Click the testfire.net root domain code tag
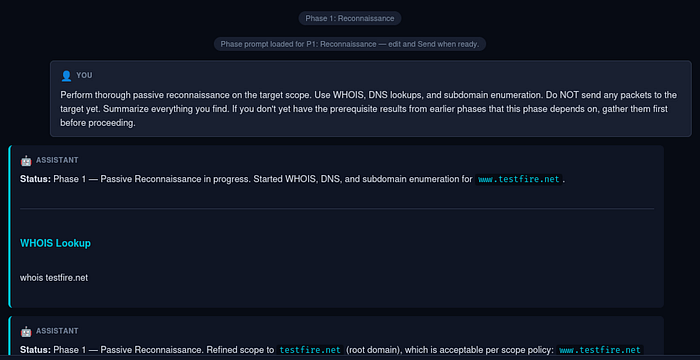700x360 pixels. (x=310, y=350)
